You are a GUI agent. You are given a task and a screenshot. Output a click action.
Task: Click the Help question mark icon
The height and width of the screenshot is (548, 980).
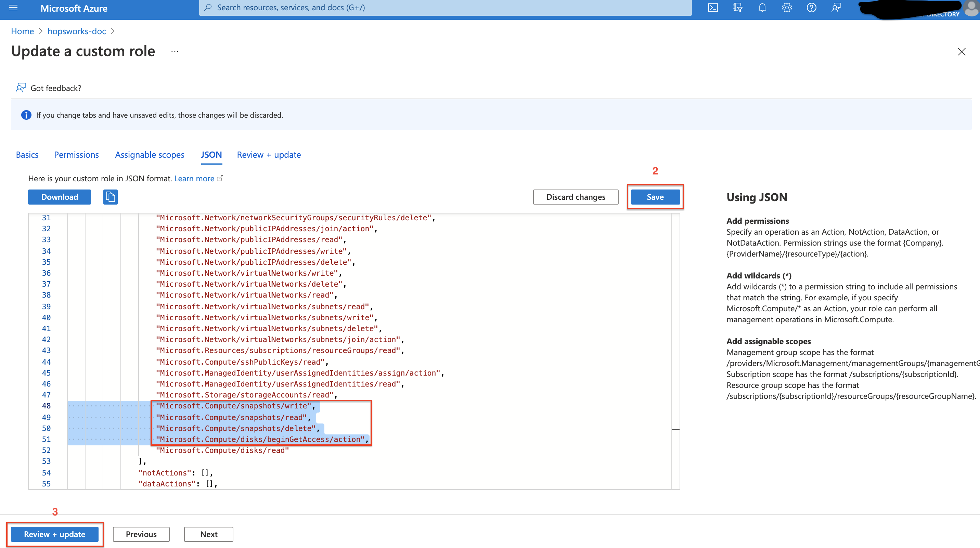812,8
